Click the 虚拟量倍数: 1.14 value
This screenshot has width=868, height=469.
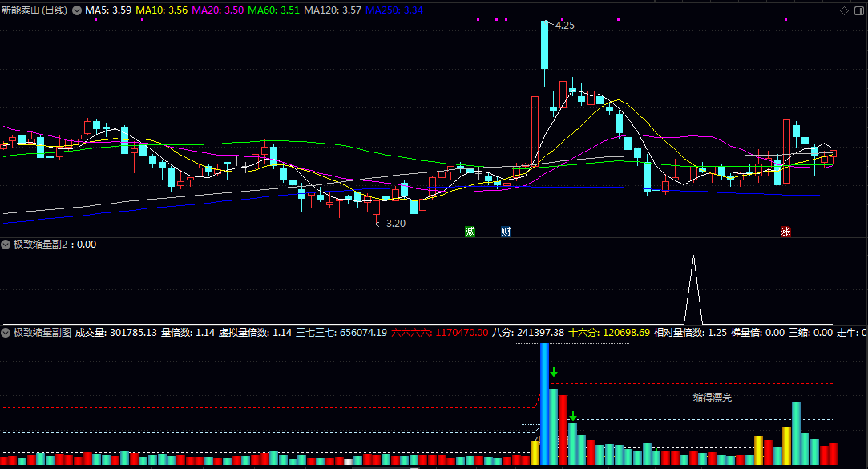[x=255, y=333]
